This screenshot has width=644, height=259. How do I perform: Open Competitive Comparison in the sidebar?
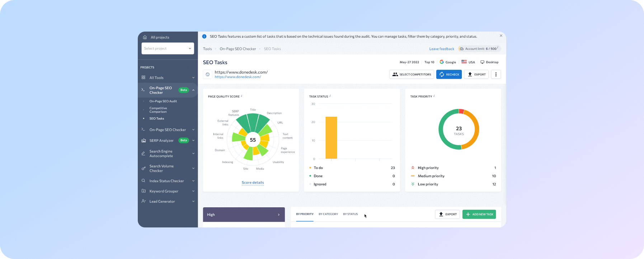(x=158, y=110)
